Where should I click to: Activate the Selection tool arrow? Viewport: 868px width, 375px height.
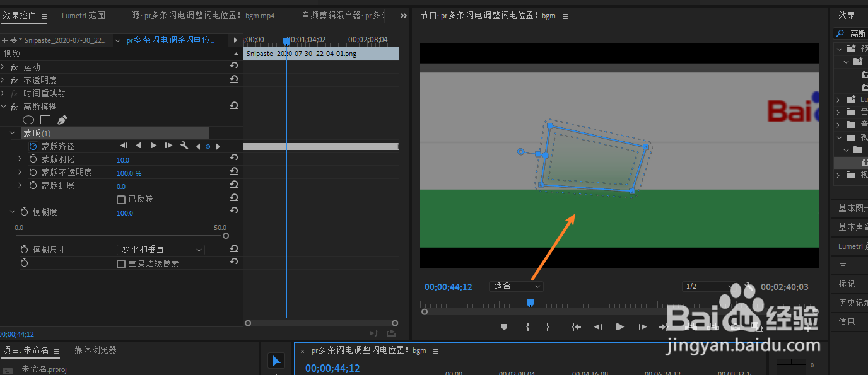[276, 361]
